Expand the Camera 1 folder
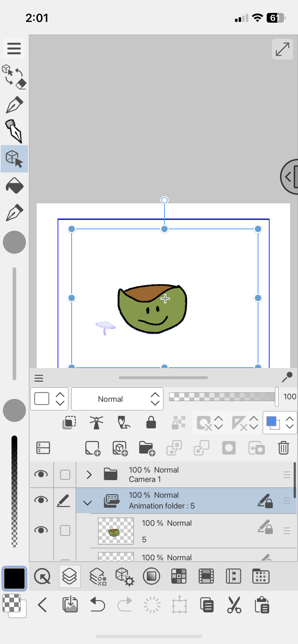This screenshot has height=644, width=298. pyautogui.click(x=89, y=475)
